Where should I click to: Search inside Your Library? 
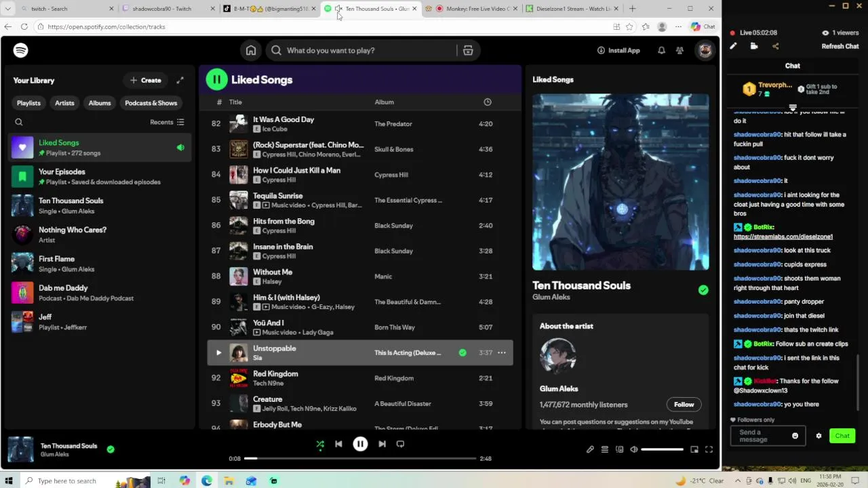pyautogui.click(x=19, y=122)
